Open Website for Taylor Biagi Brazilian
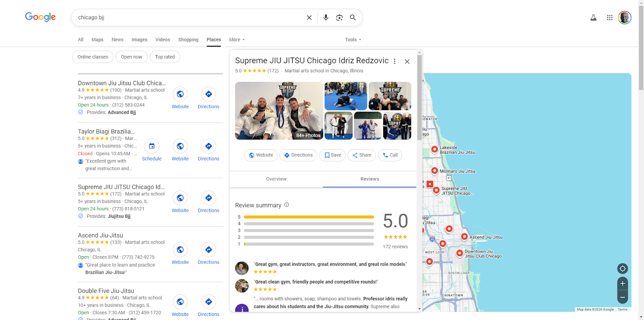The image size is (644, 320). coord(180,150)
